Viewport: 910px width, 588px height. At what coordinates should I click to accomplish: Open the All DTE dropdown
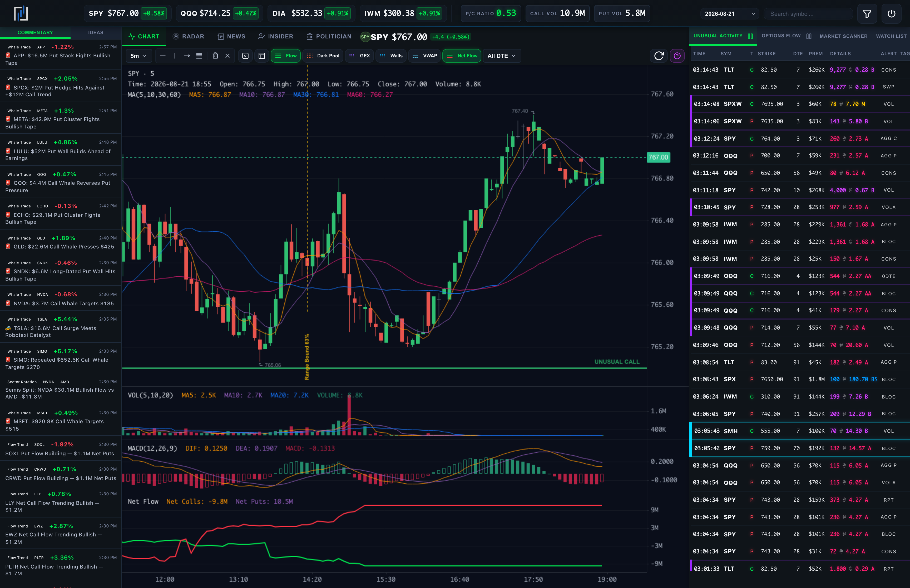click(501, 56)
